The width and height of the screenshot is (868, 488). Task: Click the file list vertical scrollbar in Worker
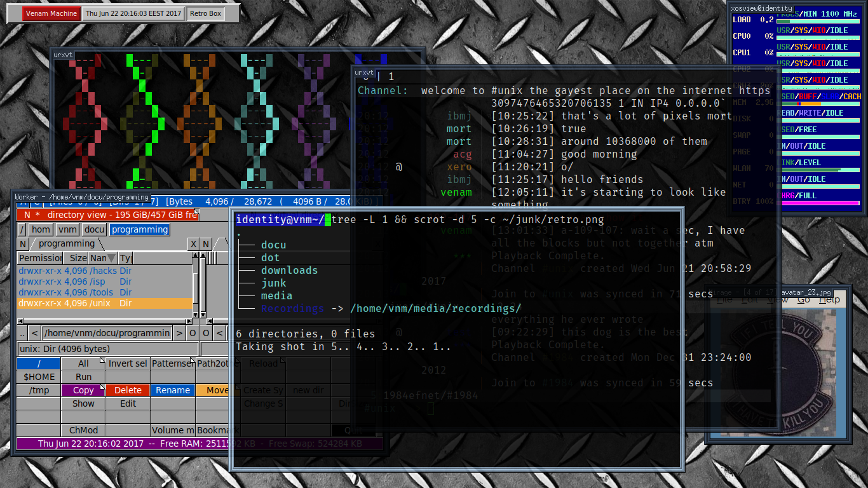[196, 286]
